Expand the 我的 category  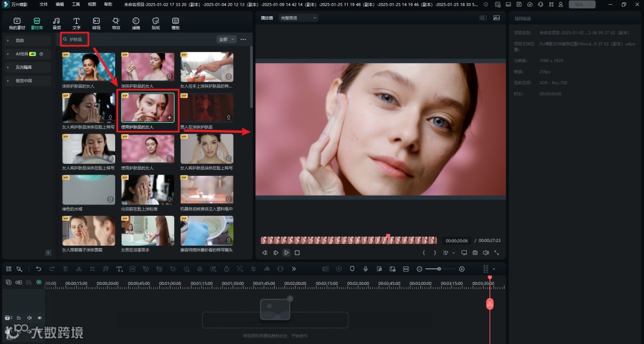pyautogui.click(x=27, y=40)
